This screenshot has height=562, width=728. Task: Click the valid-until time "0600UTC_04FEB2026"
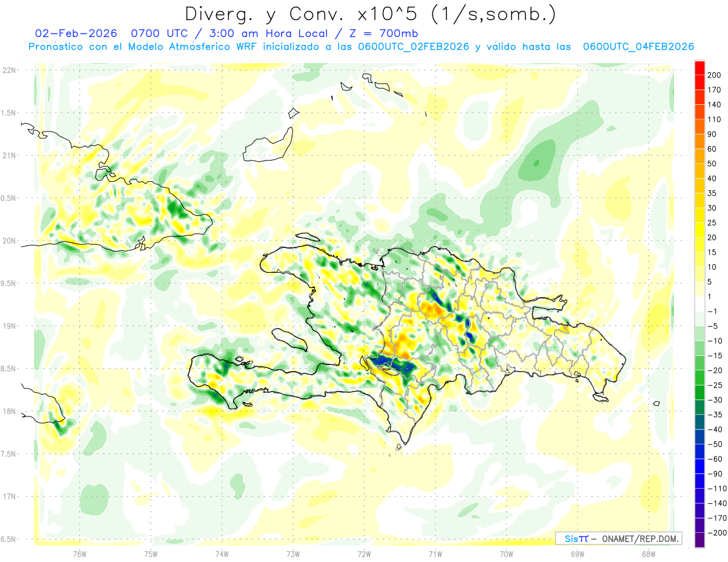pos(638,47)
